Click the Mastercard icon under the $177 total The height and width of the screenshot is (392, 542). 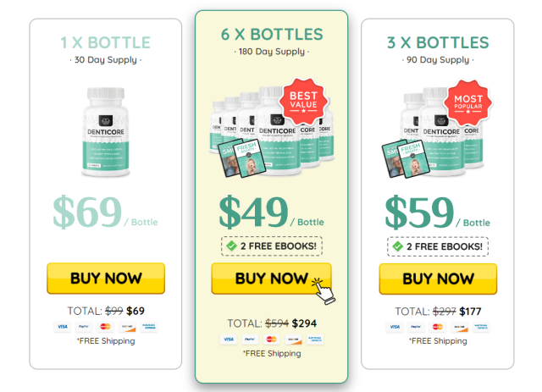click(437, 327)
